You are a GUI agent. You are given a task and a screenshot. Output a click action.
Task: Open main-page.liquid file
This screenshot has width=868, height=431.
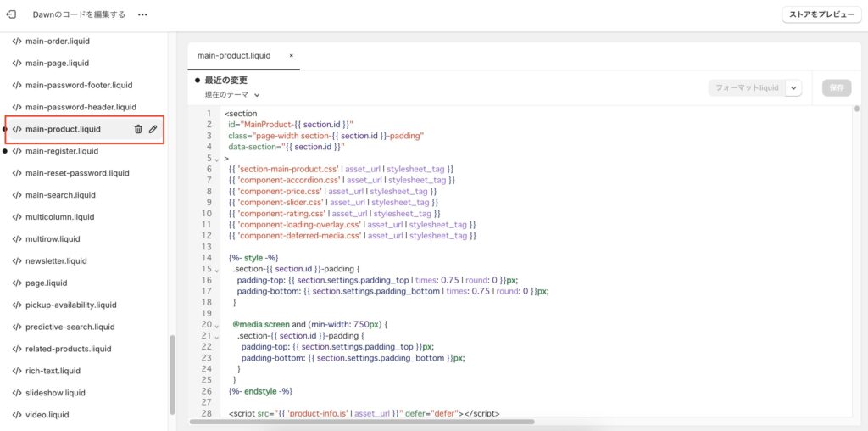[57, 63]
